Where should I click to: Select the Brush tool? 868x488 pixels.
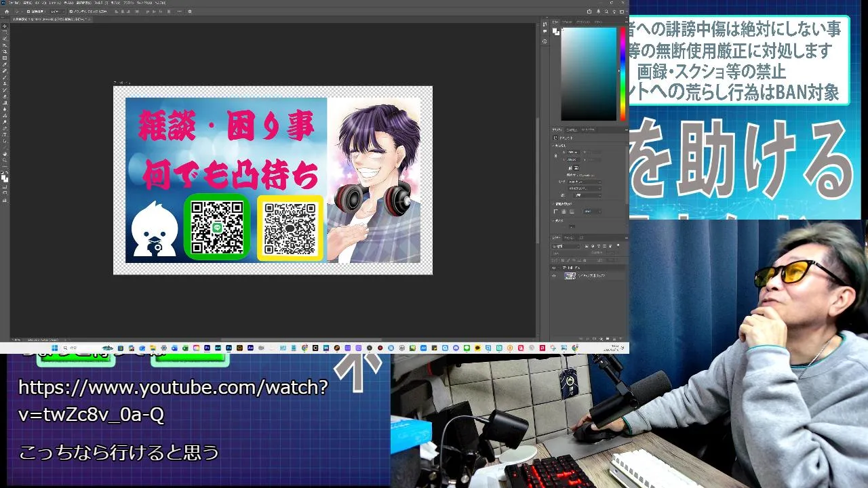click(x=5, y=77)
